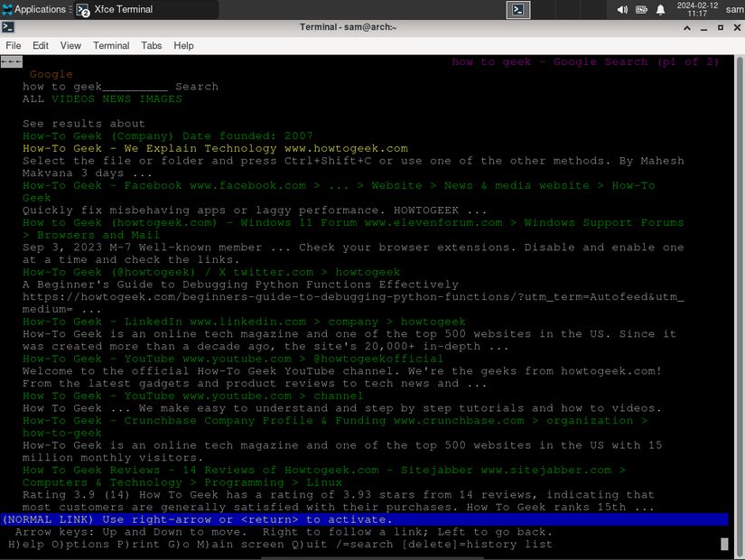Click the terminal cursor block at bottom right

tap(724, 544)
